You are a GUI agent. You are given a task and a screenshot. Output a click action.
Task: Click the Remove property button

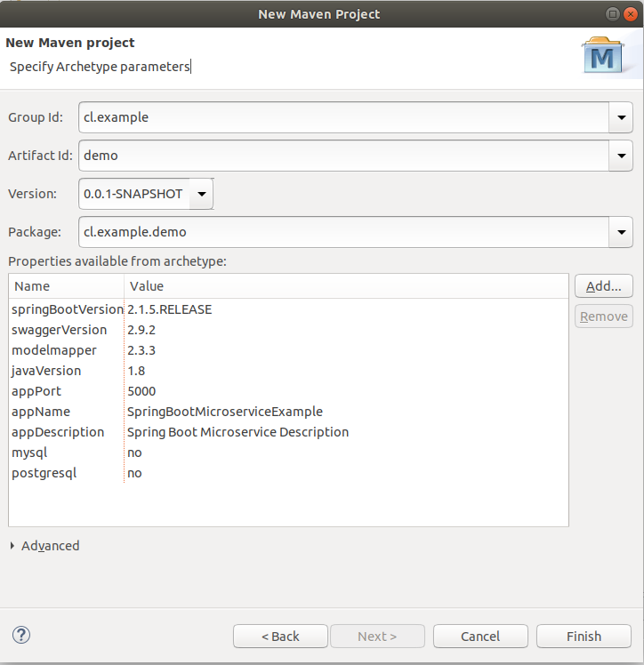[604, 316]
